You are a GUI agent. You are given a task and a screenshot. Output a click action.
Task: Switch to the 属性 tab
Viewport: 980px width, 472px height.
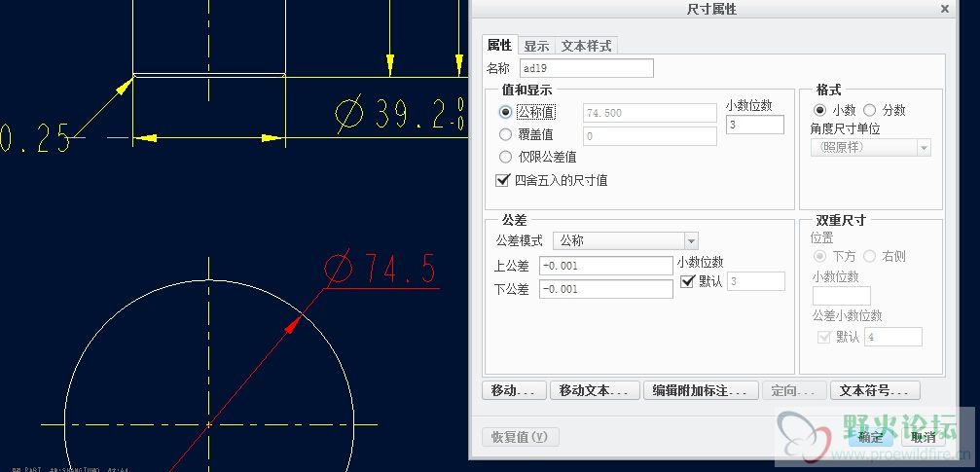499,45
